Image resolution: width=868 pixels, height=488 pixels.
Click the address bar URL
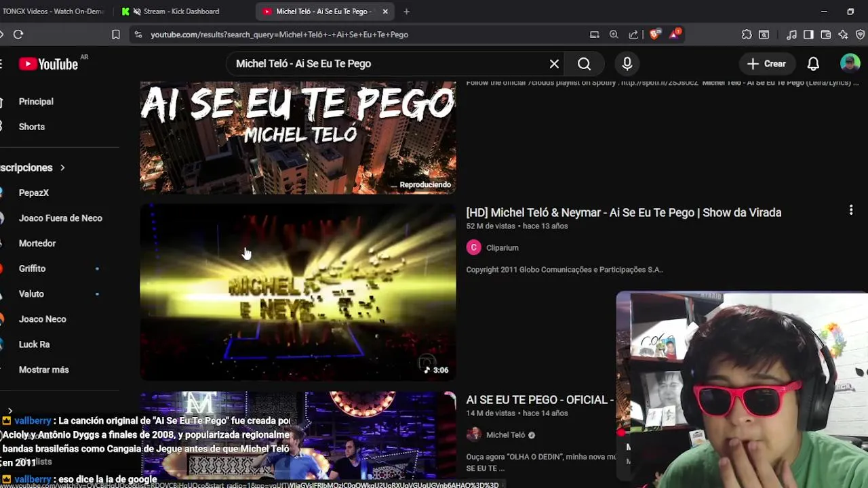click(x=279, y=35)
